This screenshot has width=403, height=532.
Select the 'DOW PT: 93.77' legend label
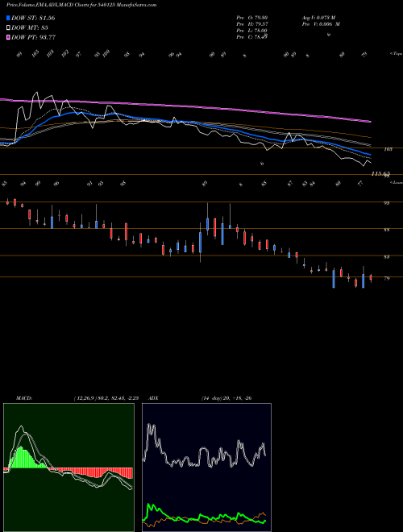coord(34,37)
